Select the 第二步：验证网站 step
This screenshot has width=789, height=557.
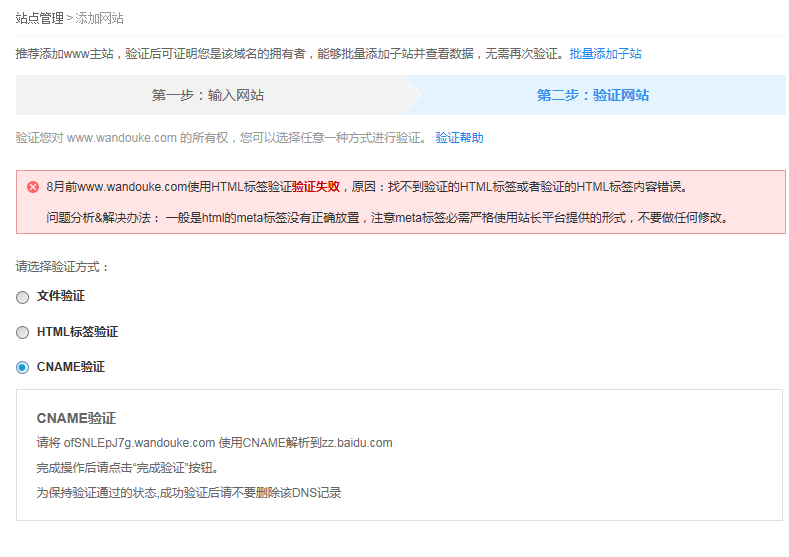(x=593, y=95)
